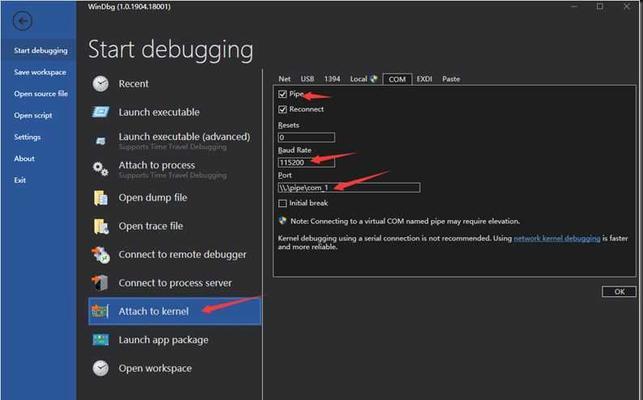Switch to the Net tab
Viewport: 643px width, 400px height.
[x=284, y=79]
